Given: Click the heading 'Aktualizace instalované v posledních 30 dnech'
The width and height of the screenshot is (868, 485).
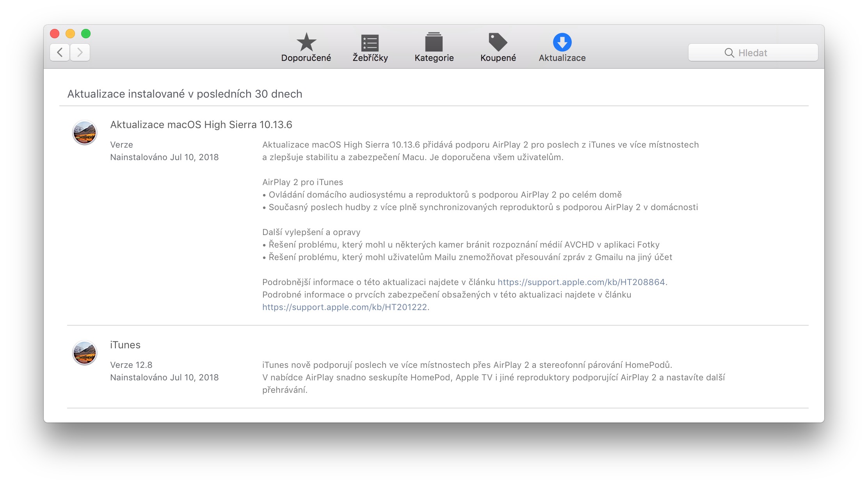Looking at the screenshot, I should [185, 94].
